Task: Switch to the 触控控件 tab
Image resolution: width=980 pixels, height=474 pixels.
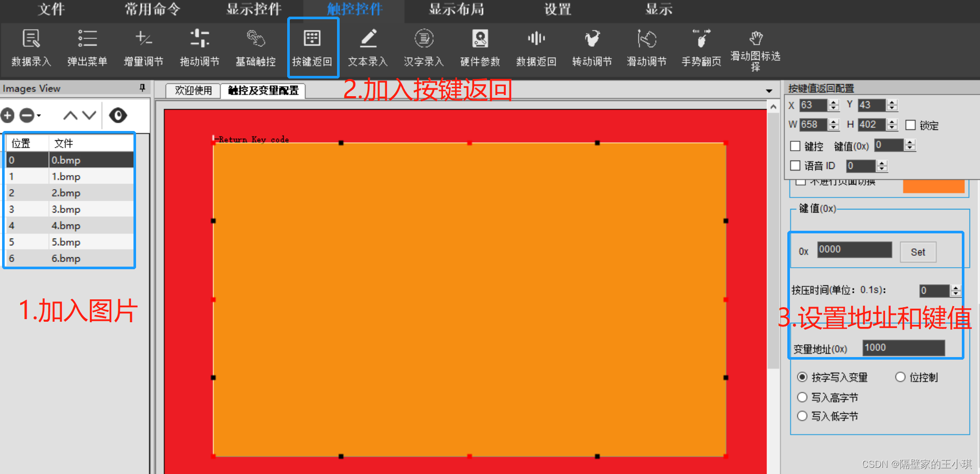Action: click(x=355, y=9)
